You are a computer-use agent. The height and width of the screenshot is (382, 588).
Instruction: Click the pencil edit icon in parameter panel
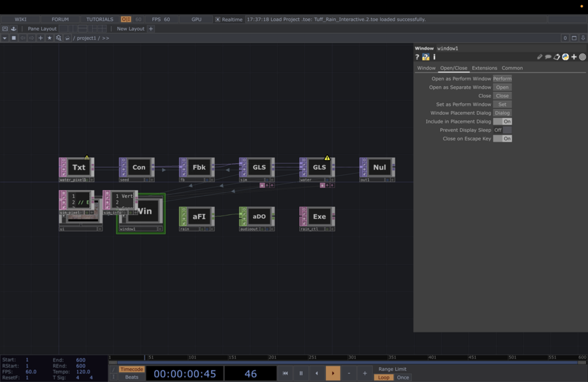pos(540,57)
